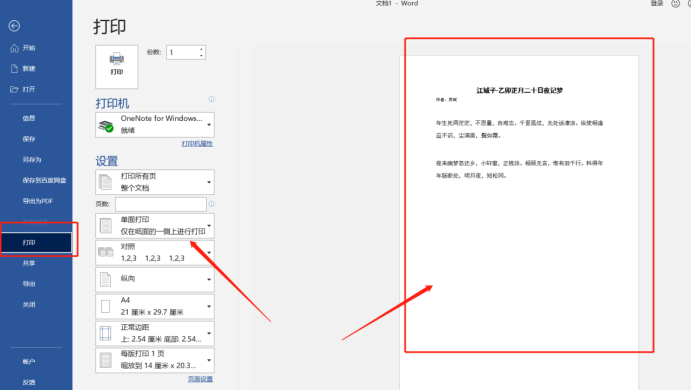The image size is (691, 390).
Task: Click the info icon next to 打印机 heading
Action: pos(212,99)
